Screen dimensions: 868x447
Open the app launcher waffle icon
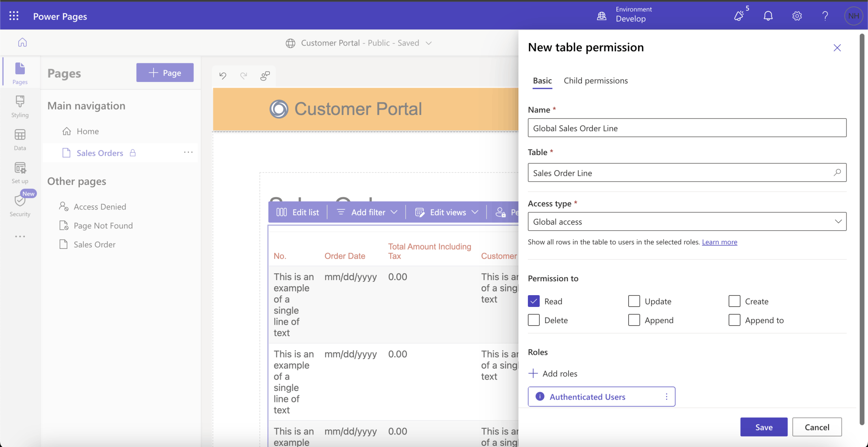click(14, 16)
